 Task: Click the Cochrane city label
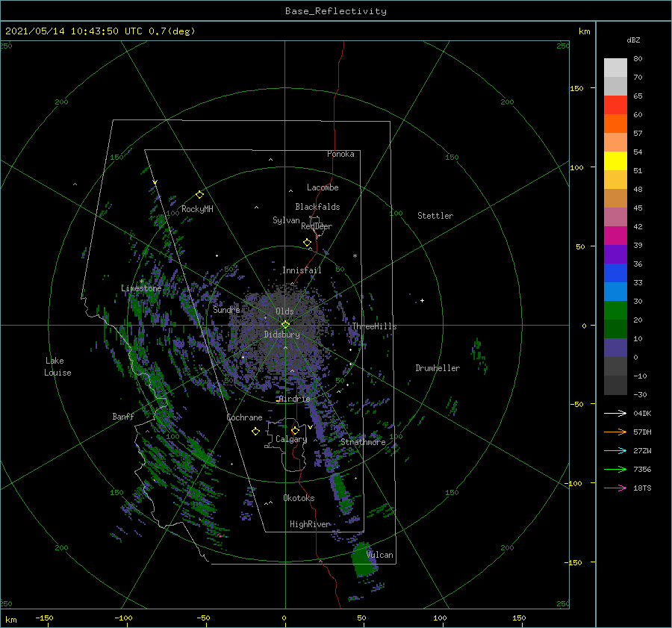pyautogui.click(x=244, y=417)
